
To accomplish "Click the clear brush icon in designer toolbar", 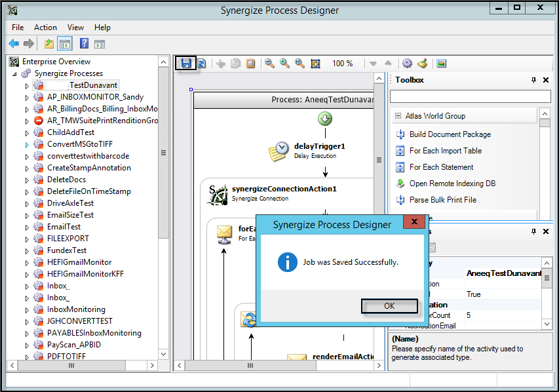I will pyautogui.click(x=423, y=64).
